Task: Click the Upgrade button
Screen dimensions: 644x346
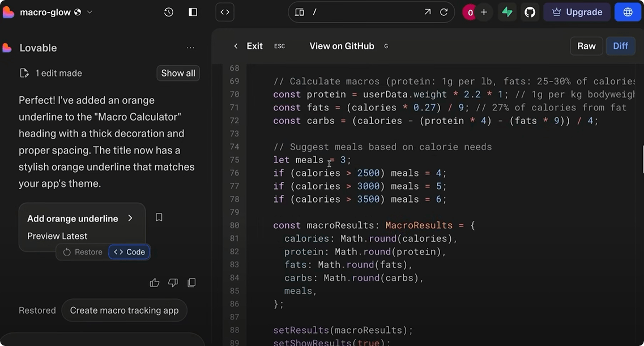Action: [x=577, y=12]
